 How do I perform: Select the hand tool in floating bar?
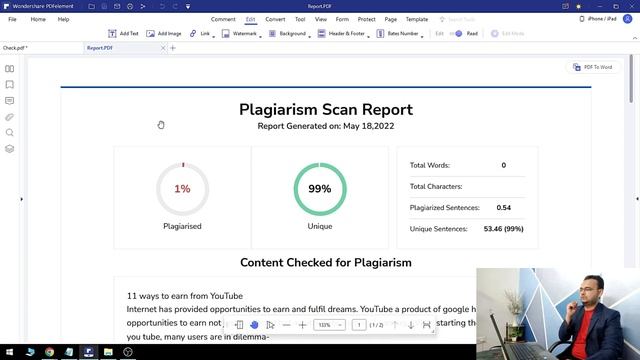(254, 325)
